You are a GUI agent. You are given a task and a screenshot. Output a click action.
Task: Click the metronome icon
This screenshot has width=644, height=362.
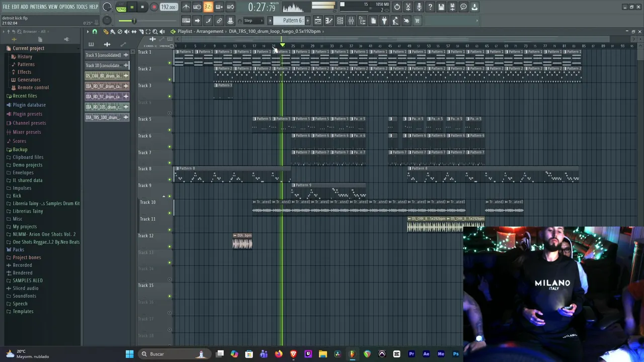coord(186,7)
